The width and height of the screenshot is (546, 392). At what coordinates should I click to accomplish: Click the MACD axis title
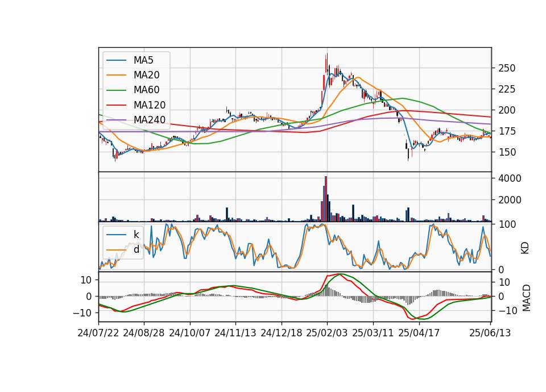coord(526,298)
